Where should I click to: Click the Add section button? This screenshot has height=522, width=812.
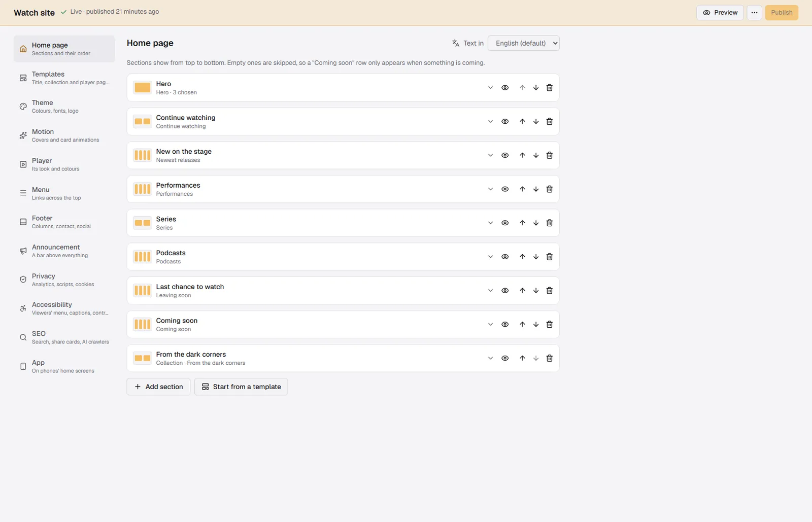pos(158,387)
